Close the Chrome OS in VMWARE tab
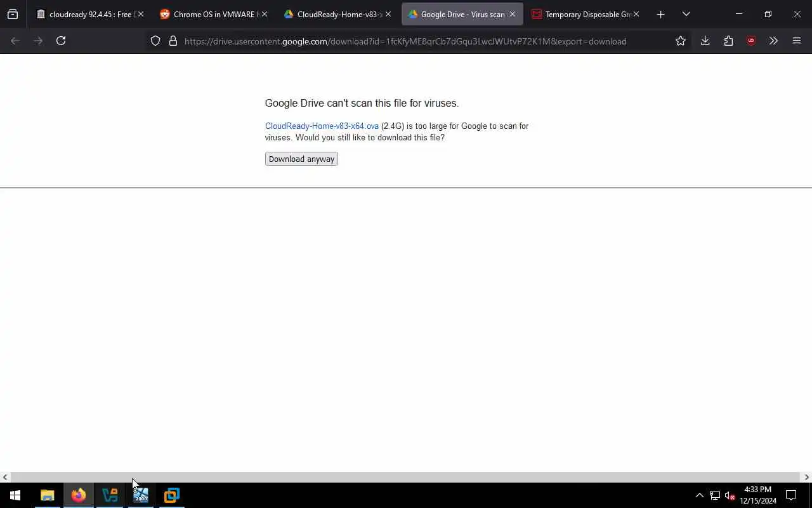Screen dimensions: 812x508 [265, 14]
